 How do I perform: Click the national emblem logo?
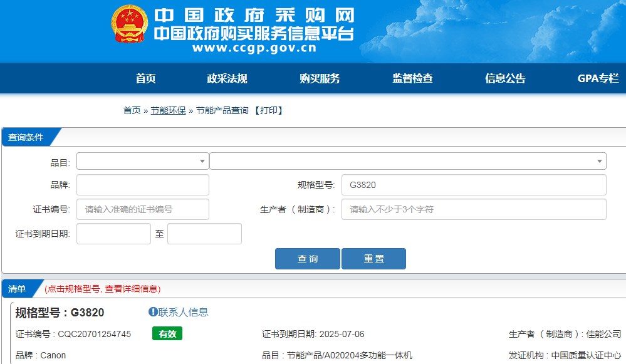pos(130,24)
